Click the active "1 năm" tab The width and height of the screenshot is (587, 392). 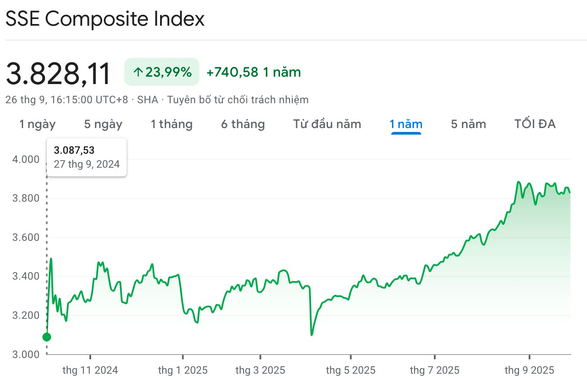pos(406,124)
